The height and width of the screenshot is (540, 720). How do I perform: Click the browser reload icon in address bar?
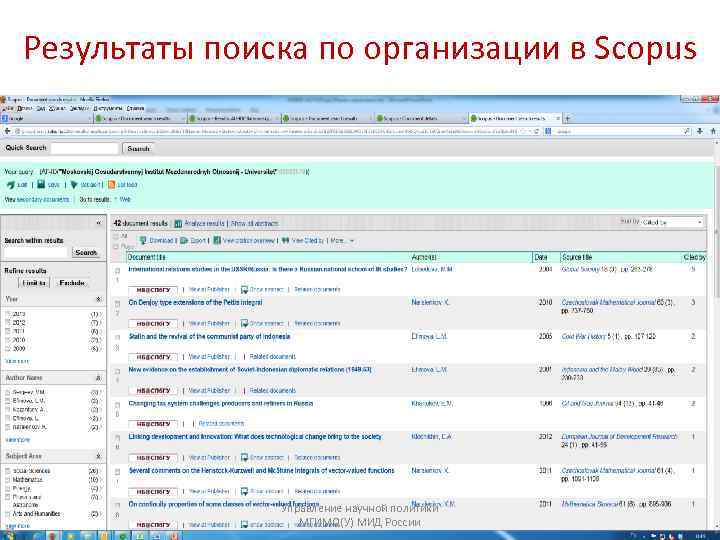point(536,131)
